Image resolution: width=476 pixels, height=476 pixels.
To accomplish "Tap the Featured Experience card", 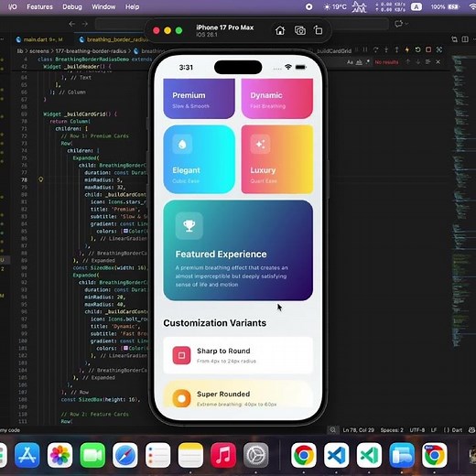I will point(238,250).
